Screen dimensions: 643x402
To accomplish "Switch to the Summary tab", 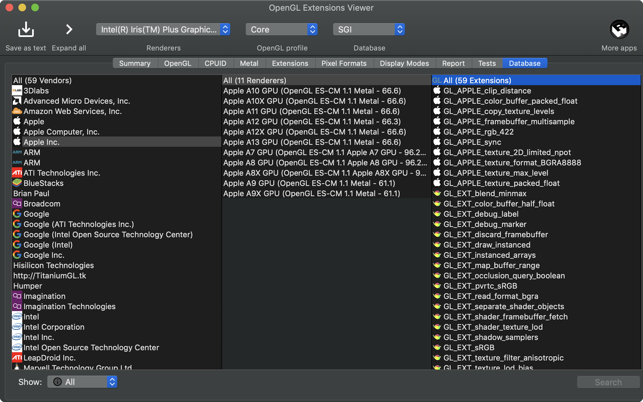I will [x=135, y=63].
